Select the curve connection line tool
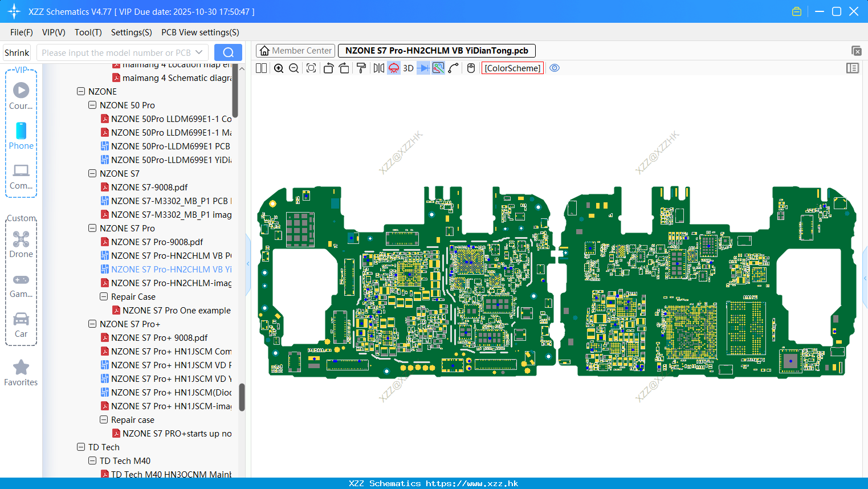This screenshot has width=868, height=489. (x=454, y=68)
